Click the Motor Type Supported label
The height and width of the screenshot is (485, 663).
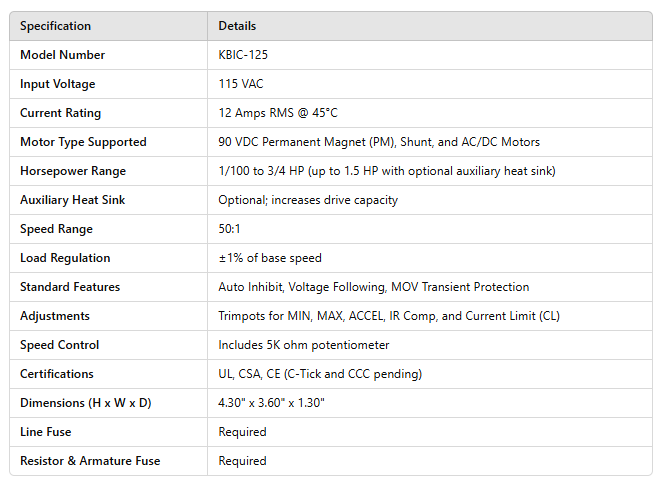tap(83, 142)
